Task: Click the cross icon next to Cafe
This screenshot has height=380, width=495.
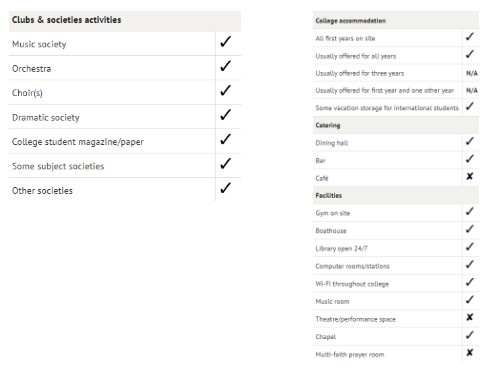Action: [470, 176]
